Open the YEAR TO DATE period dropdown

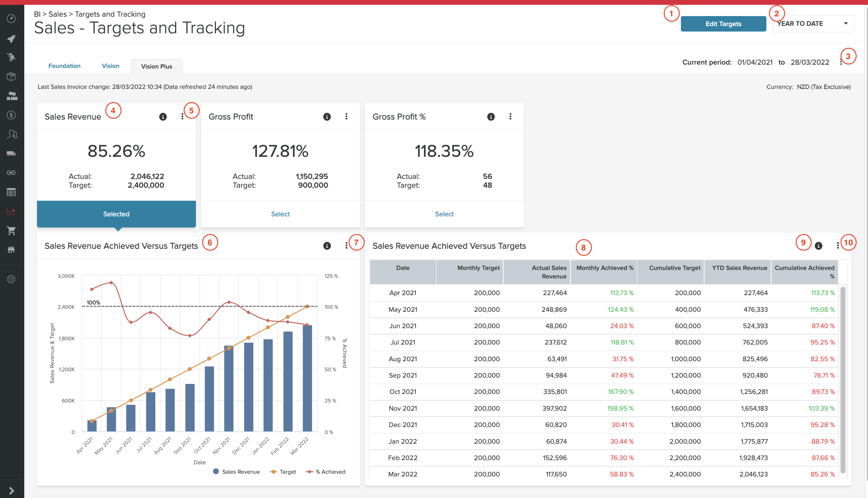point(813,24)
